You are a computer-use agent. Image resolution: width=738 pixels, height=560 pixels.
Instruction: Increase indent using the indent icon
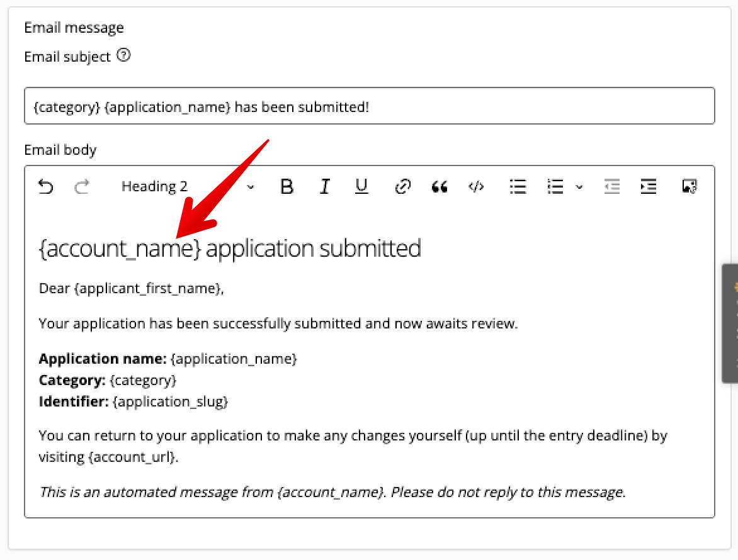click(649, 186)
